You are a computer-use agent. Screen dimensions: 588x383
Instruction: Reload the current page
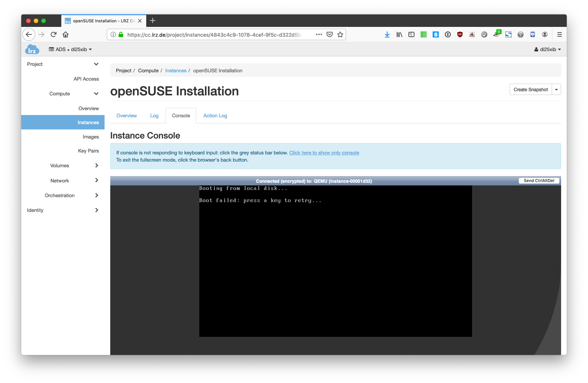pyautogui.click(x=53, y=34)
